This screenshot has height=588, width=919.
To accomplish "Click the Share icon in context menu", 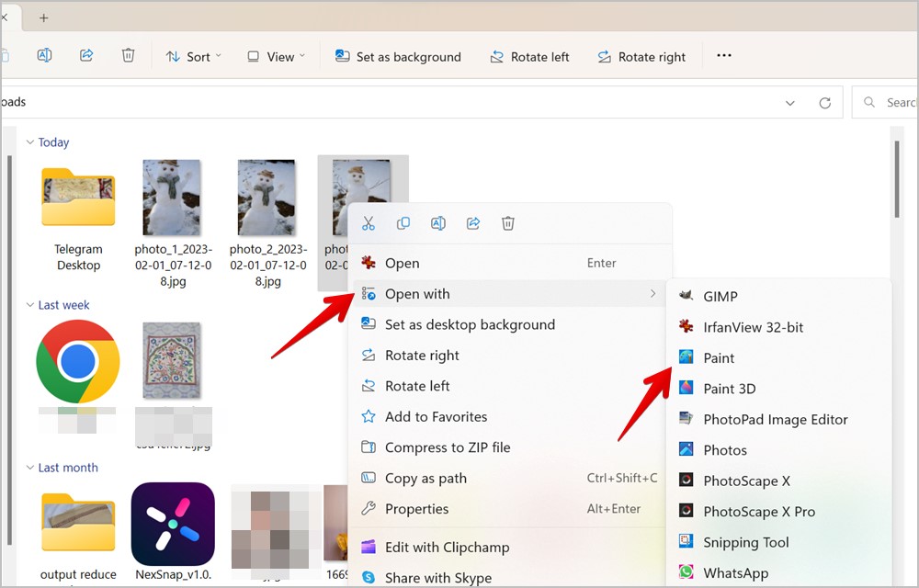I will click(x=473, y=223).
